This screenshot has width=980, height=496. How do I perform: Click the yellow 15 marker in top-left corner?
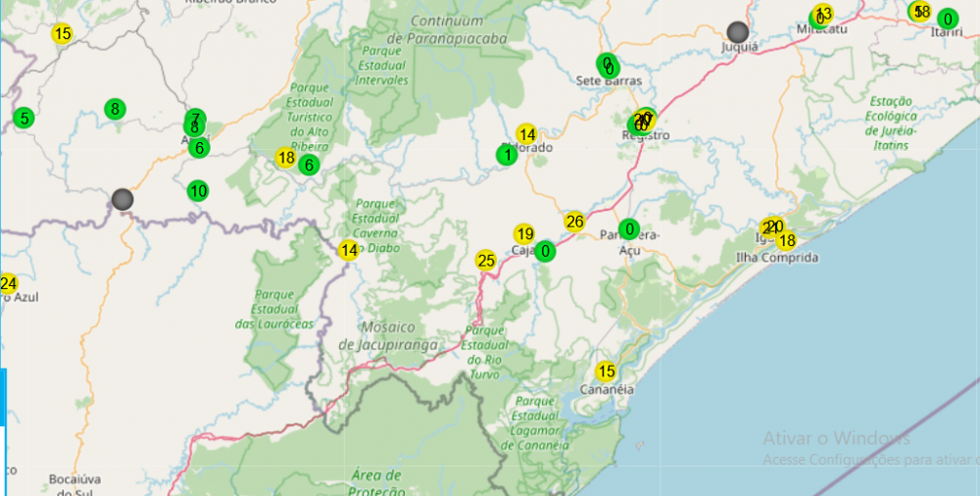point(63,34)
